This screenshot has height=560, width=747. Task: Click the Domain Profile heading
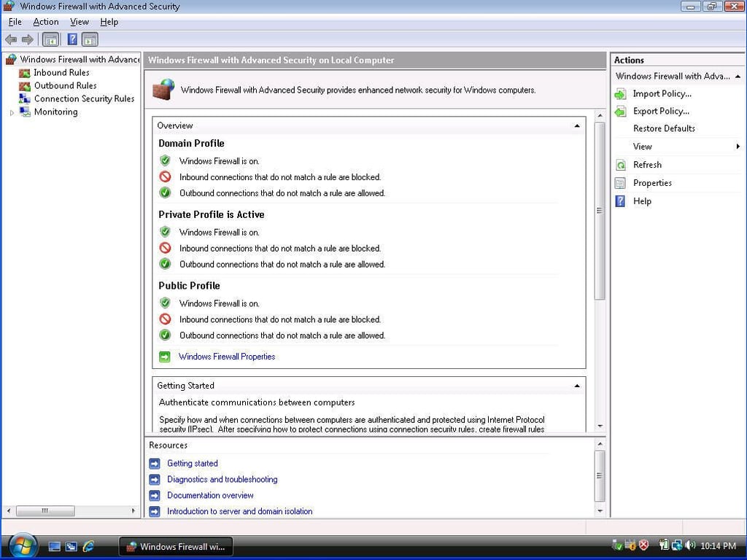click(191, 144)
